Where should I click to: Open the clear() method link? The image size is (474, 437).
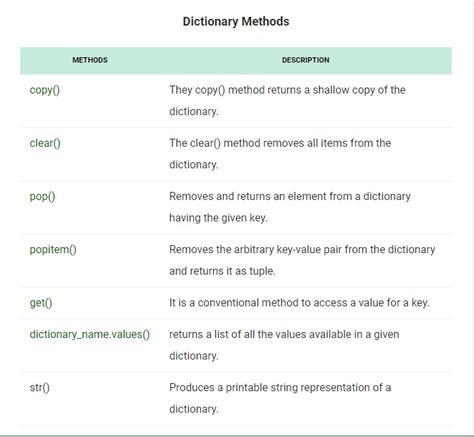pyautogui.click(x=45, y=143)
